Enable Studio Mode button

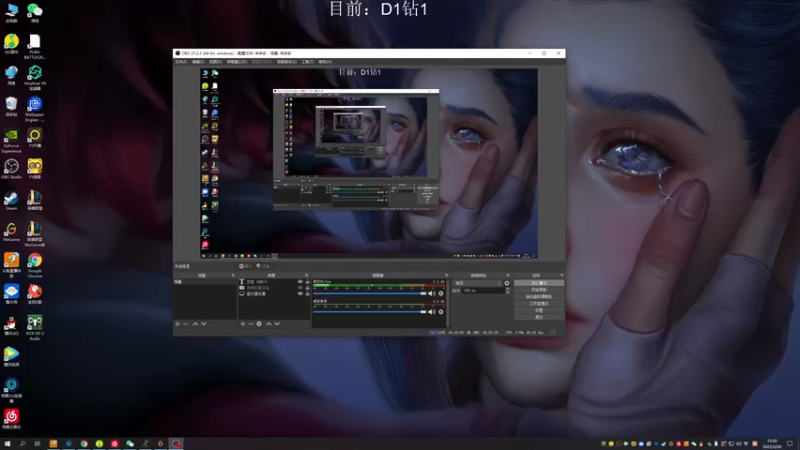pyautogui.click(x=539, y=304)
